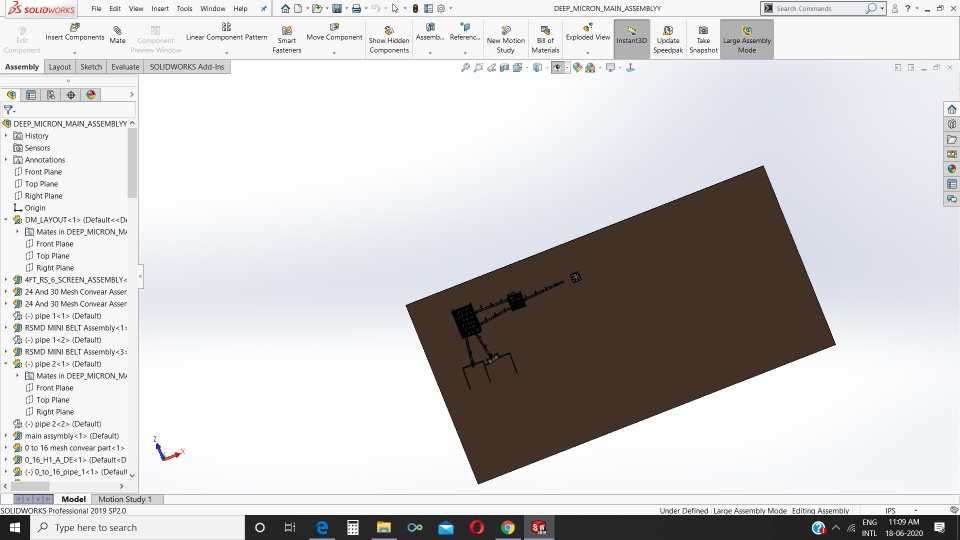This screenshot has width=960, height=540.
Task: Collapse the DM_LAYOUT<1> component
Action: tap(6, 219)
